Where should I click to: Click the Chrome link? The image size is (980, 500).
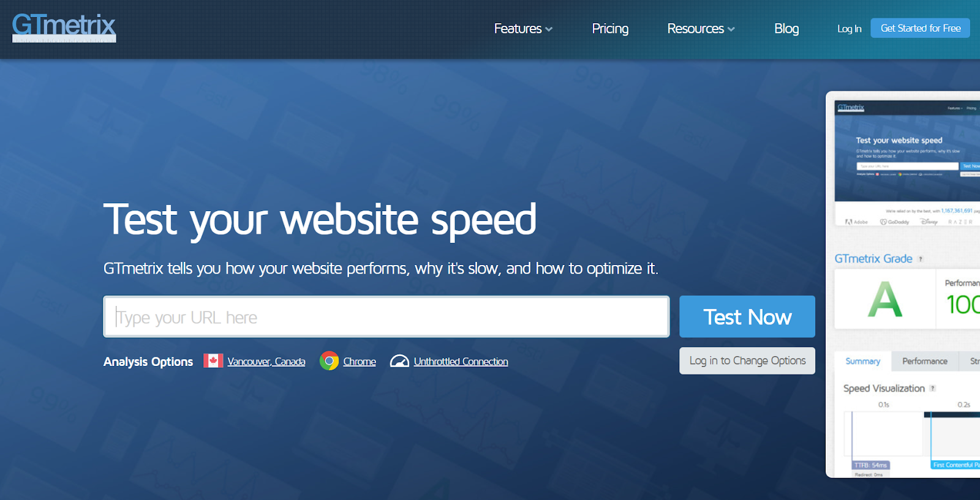360,362
